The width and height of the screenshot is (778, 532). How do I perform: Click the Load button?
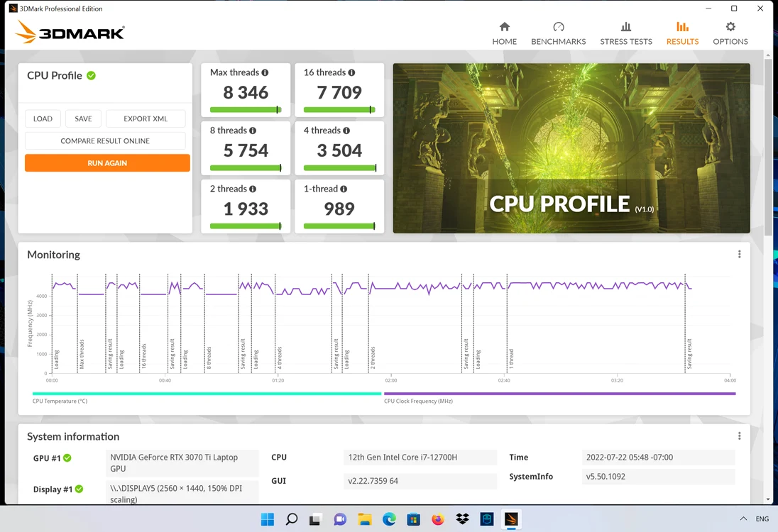click(x=43, y=119)
